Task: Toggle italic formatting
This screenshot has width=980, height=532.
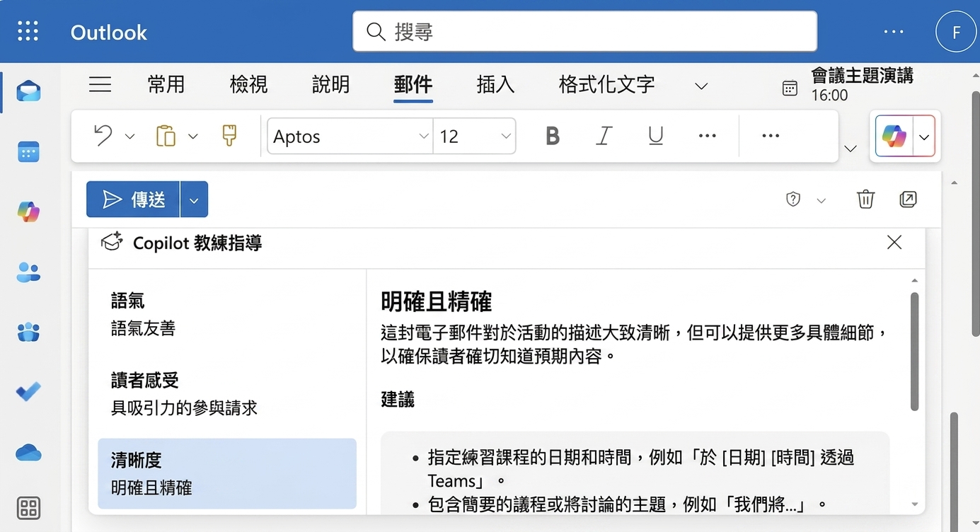Action: pyautogui.click(x=604, y=136)
